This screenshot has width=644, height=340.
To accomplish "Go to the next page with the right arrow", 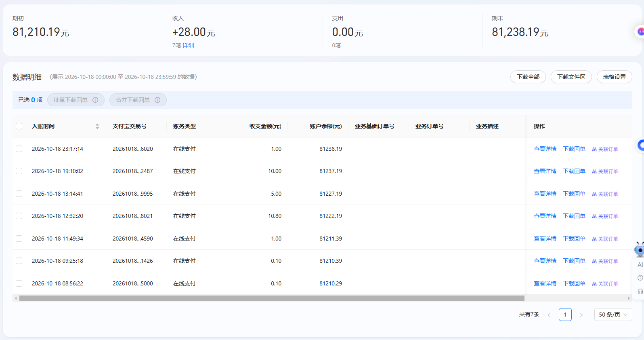I will [581, 315].
